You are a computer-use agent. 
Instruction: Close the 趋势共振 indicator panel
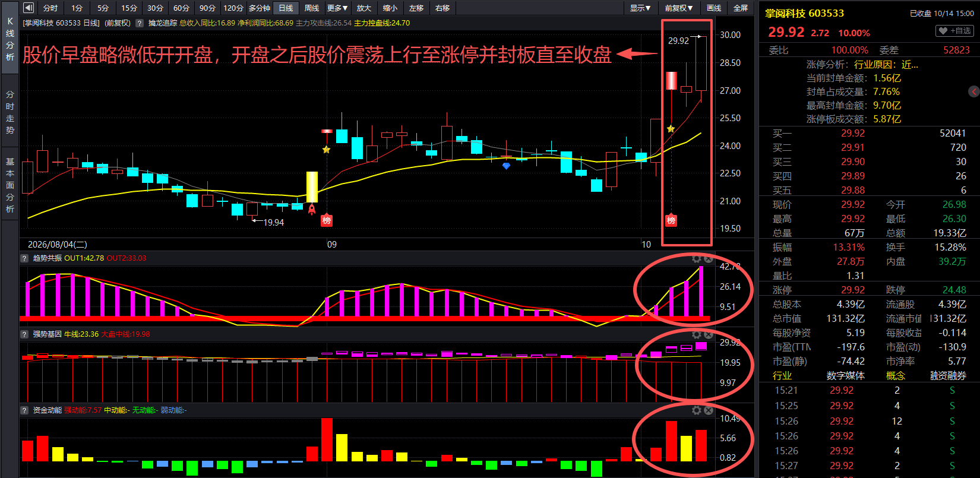[708, 259]
